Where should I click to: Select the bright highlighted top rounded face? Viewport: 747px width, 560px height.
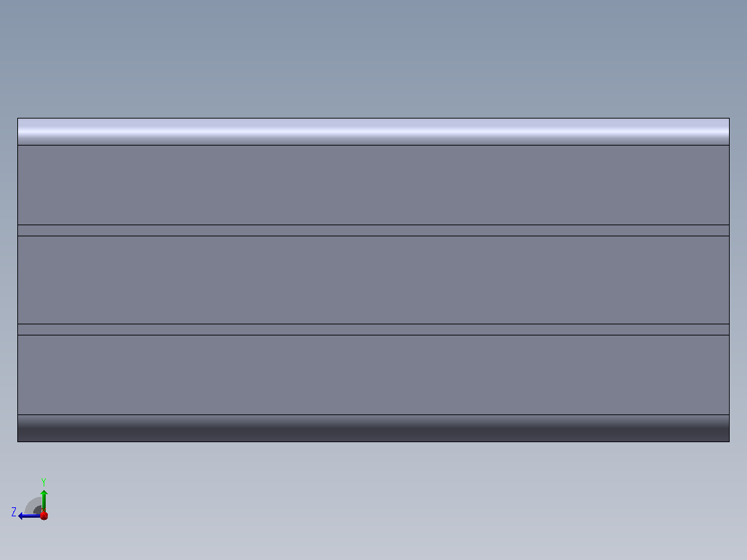point(373,132)
